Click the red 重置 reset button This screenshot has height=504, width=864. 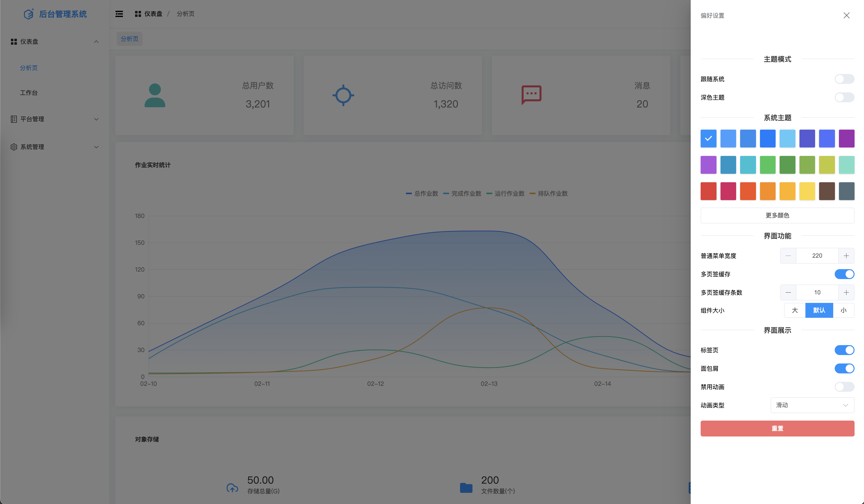tap(777, 428)
